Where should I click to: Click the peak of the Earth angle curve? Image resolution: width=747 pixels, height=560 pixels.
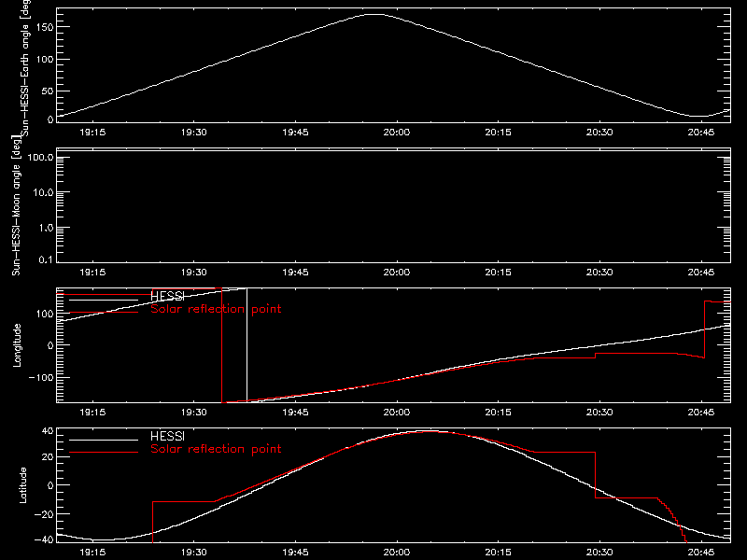point(375,15)
